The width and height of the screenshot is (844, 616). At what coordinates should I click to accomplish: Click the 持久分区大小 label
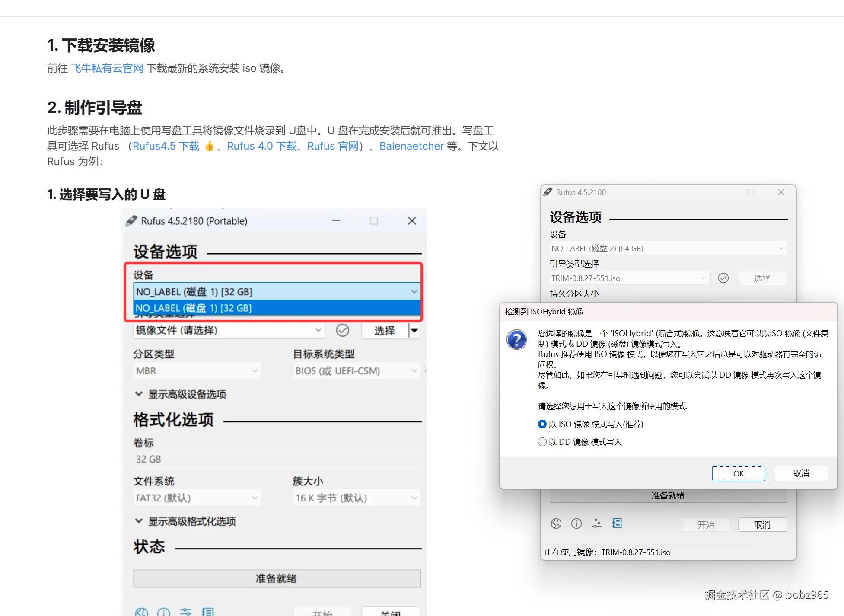click(574, 294)
